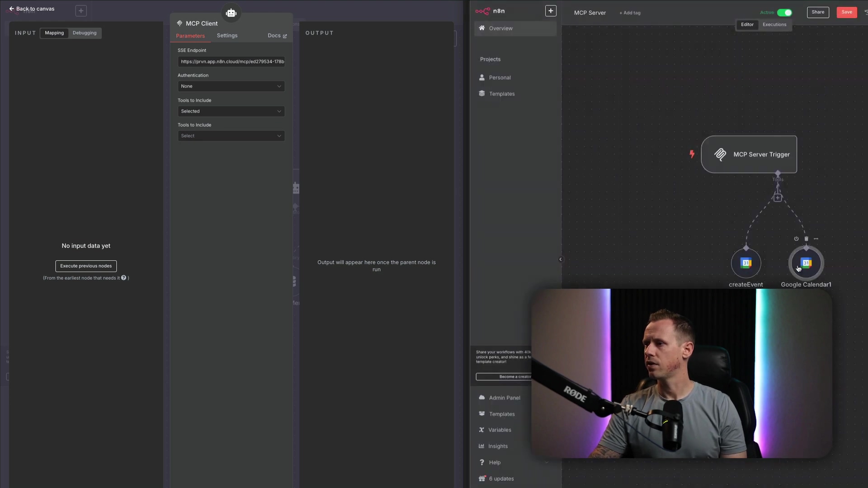The image size is (868, 488).
Task: Click the Insights chart icon
Action: click(x=481, y=446)
